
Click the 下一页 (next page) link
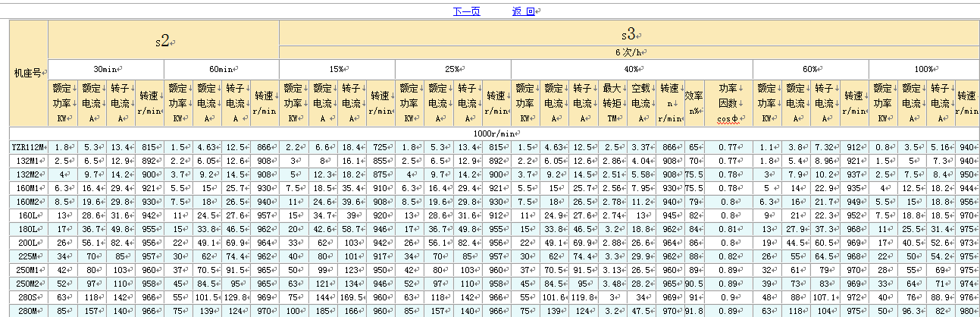click(466, 11)
